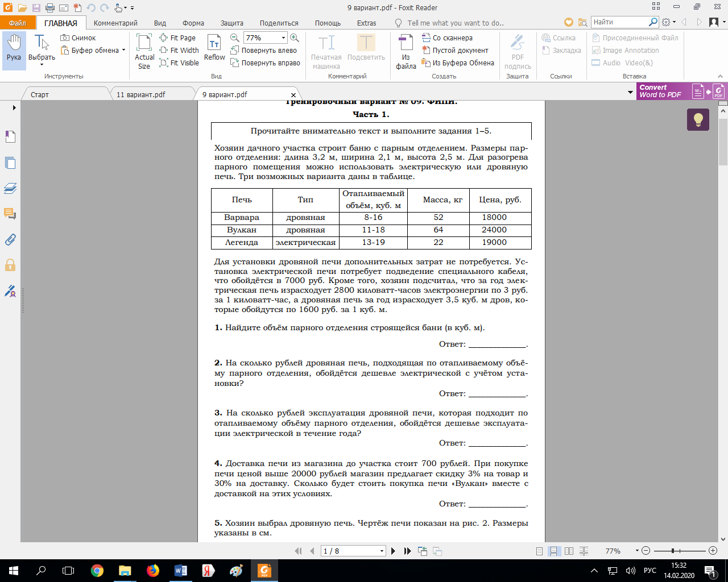
Task: Open the Attachments paperclip panel in the sidebar
Action: [10, 240]
